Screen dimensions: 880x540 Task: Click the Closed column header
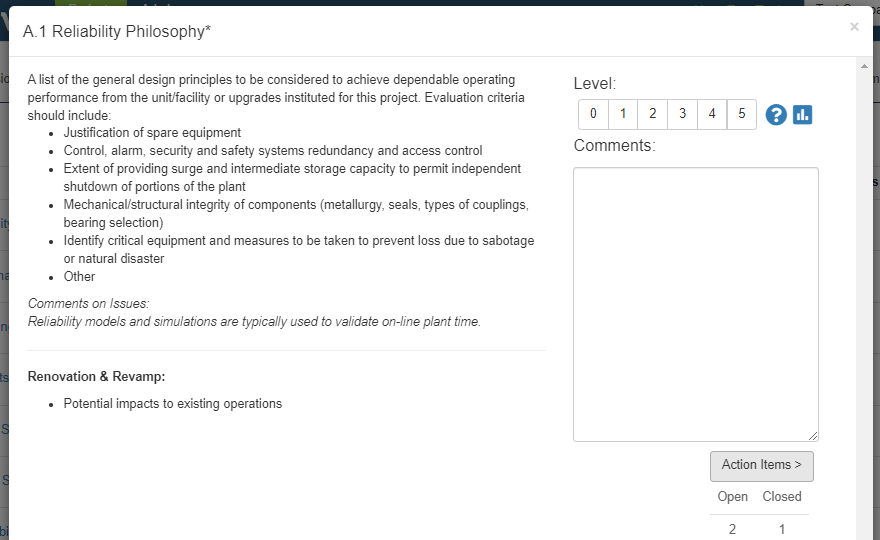tap(782, 497)
